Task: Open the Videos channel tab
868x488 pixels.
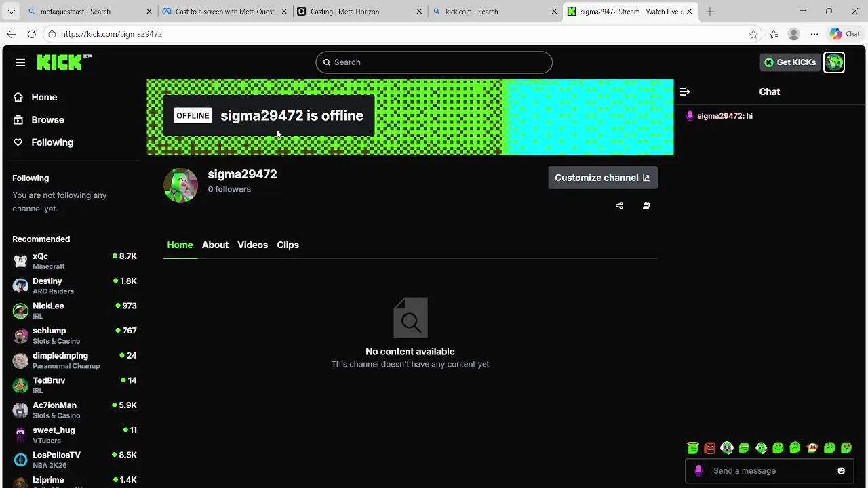Action: [252, 245]
